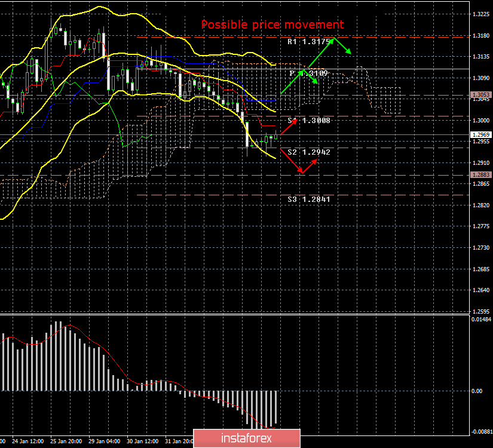Screen dimensions: 493x448
Task: Click the 1.2595 price axis label
Action: 481,312
